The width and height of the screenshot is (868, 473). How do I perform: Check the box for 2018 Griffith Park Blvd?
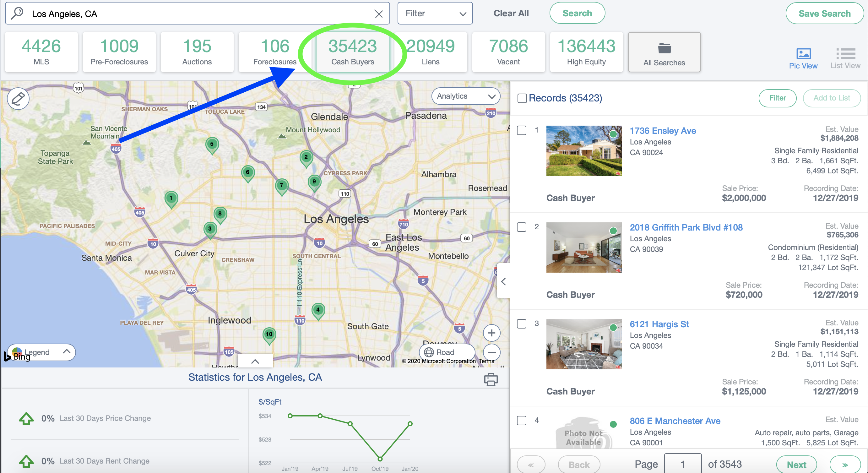click(x=521, y=227)
